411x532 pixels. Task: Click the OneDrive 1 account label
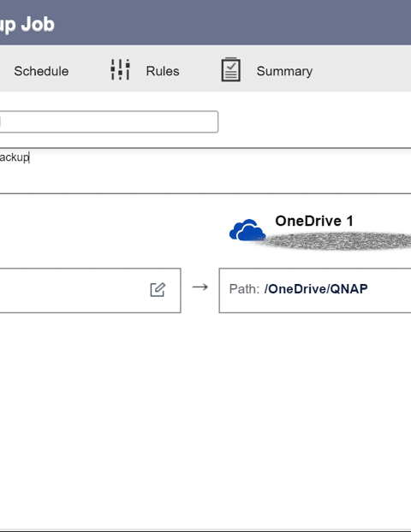[x=314, y=221]
